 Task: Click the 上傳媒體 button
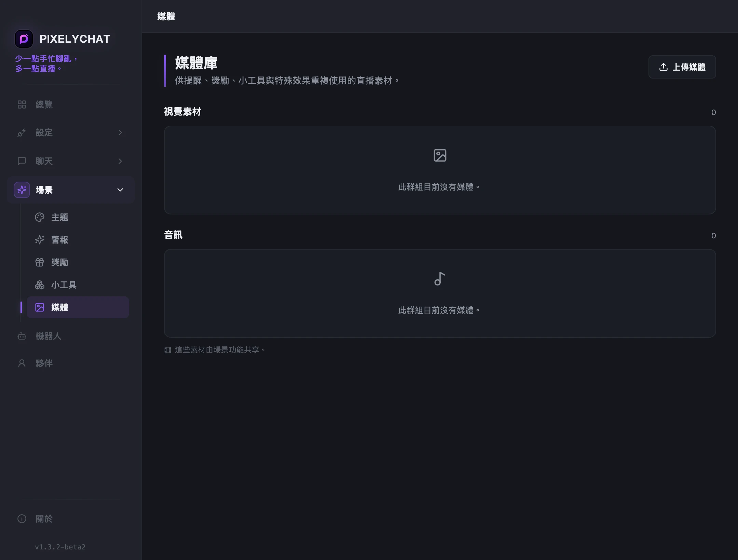pos(682,67)
